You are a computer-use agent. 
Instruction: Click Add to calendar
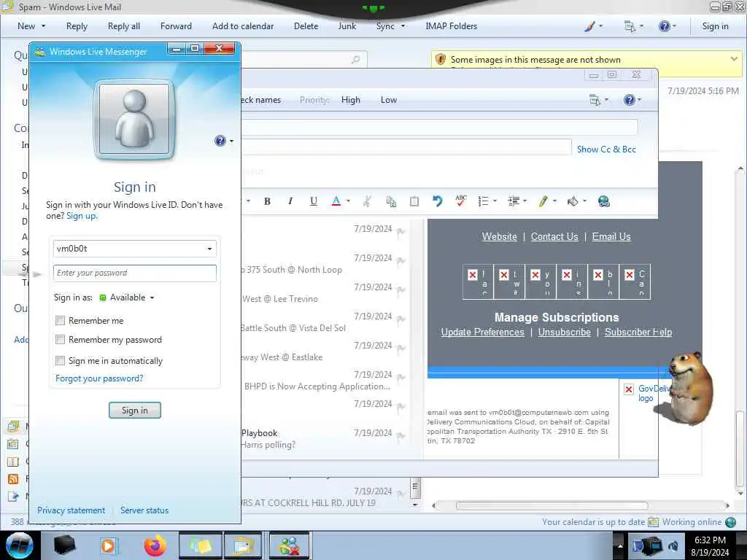coord(243,26)
